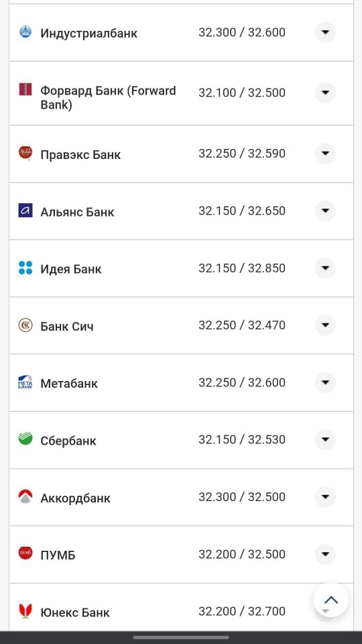Open the Метабанк bank name link

pyautogui.click(x=69, y=384)
